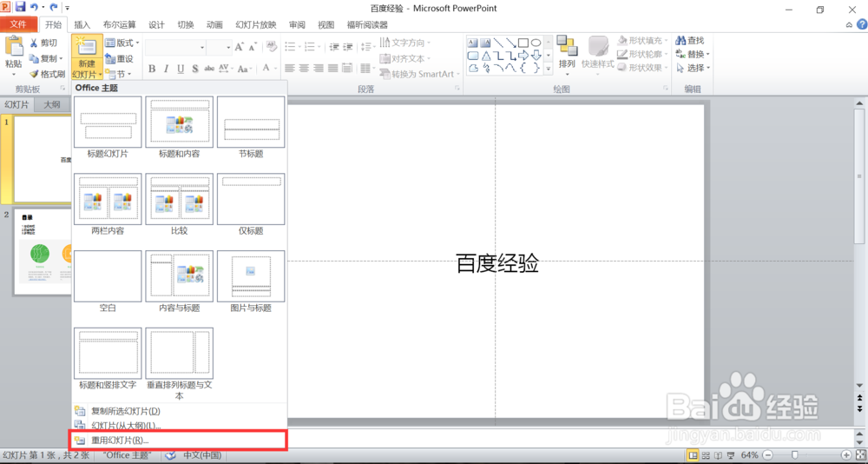The image size is (868, 464).
Task: Toggle Underline formatting
Action: (181, 69)
